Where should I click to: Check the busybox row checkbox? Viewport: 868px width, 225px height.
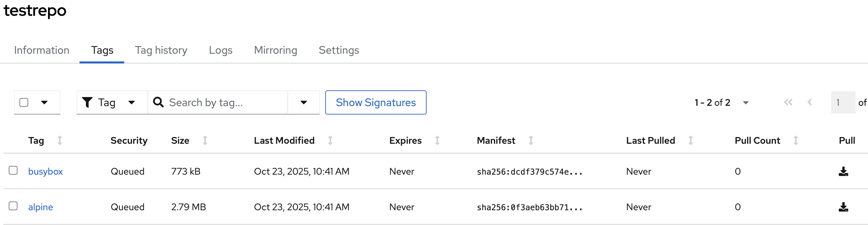click(x=13, y=170)
